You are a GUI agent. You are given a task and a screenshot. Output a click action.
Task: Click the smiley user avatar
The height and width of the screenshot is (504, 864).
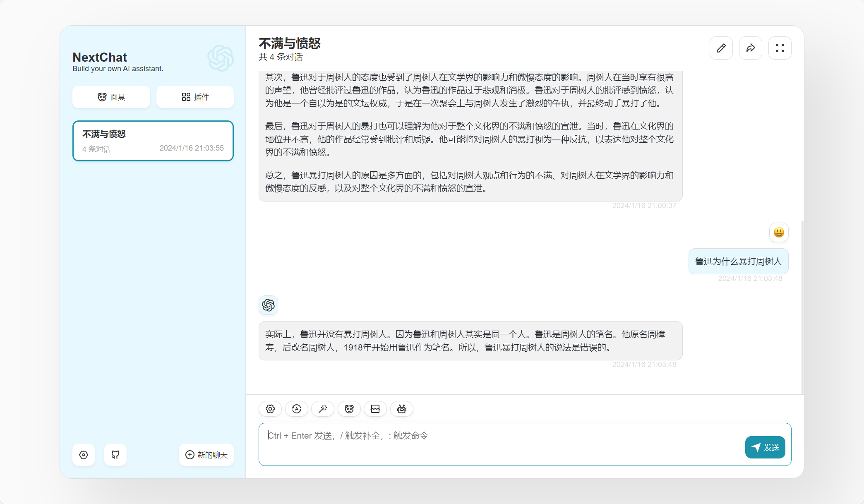coord(779,232)
